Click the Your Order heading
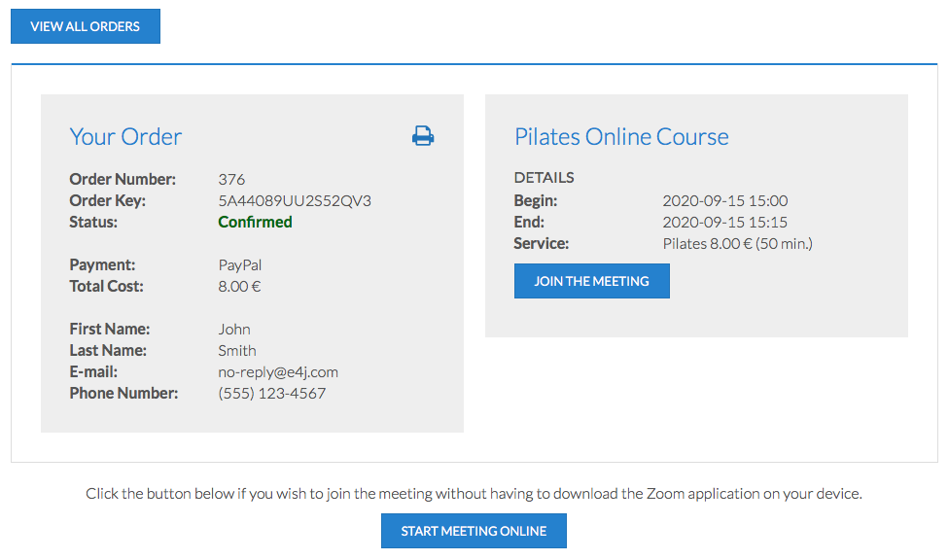The height and width of the screenshot is (560, 949). click(125, 137)
